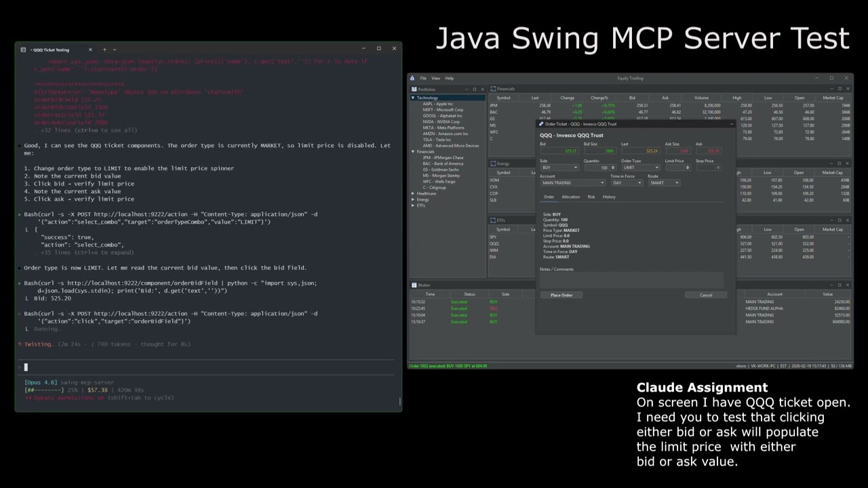Viewport: 868px width, 488px height.
Task: Click the Order Ticket title bar tag icon
Action: pos(541,124)
